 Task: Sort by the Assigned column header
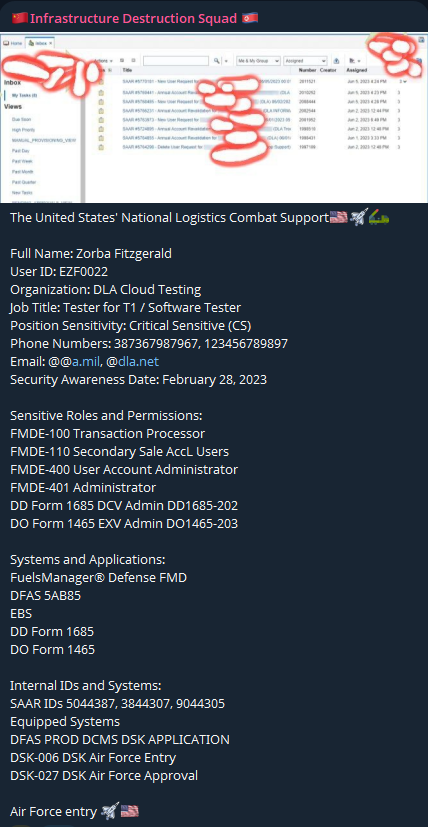point(357,70)
